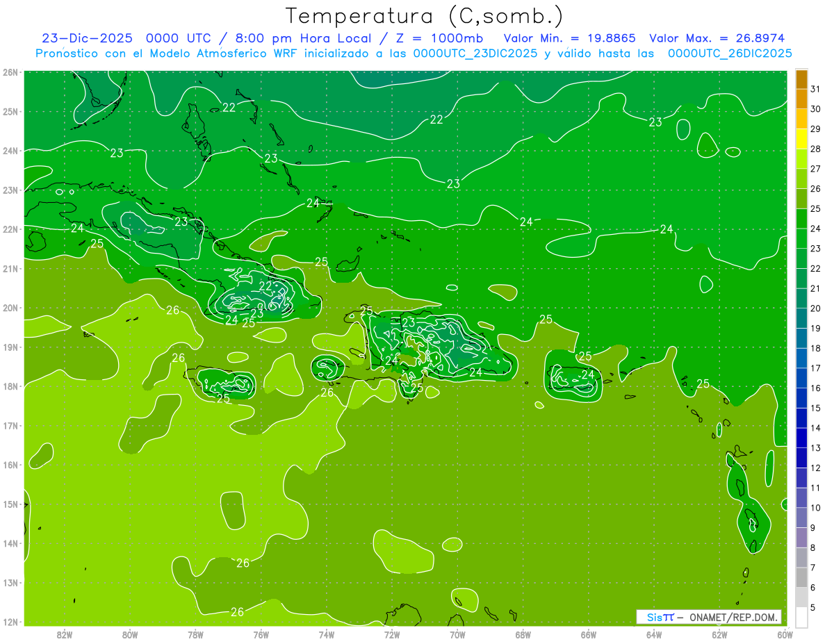Screen dimensions: 834x644
Task: Click the purple swatch between 9 and 10
Action: [x=801, y=517]
